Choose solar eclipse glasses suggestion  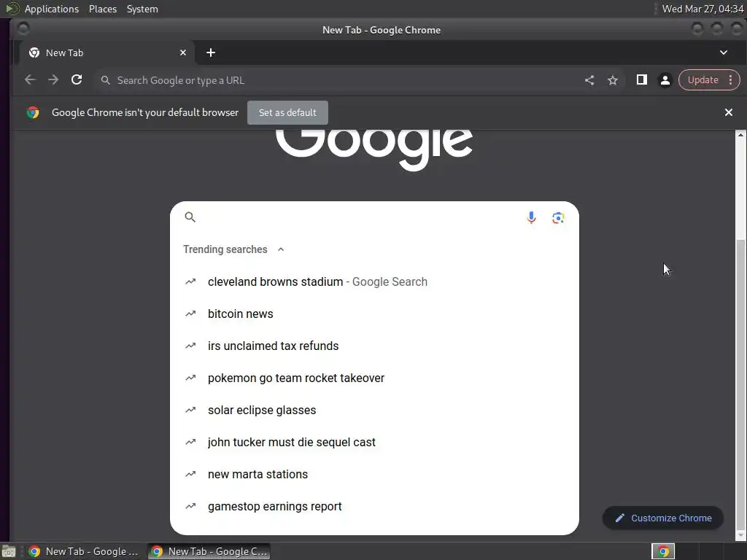coord(374,410)
